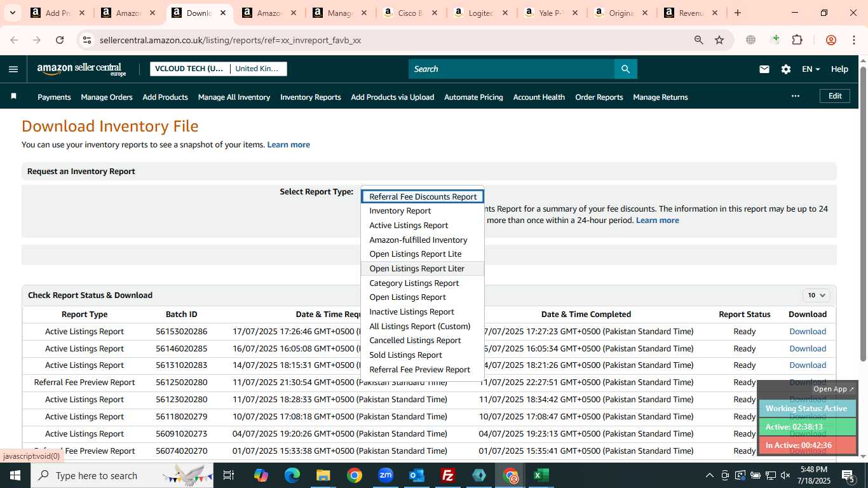Viewport: 868px width, 488px height.
Task: Reload the page with browser refresh icon
Action: point(60,40)
